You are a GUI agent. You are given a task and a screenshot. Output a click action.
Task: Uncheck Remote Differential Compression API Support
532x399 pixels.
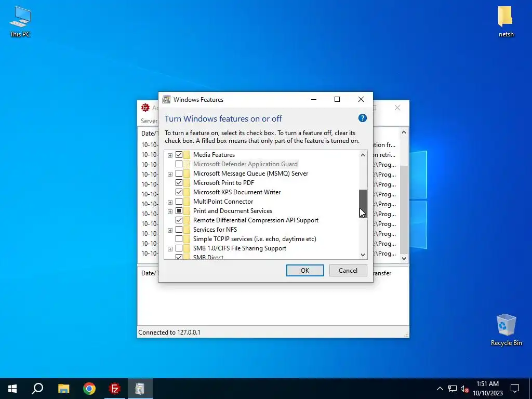pos(179,220)
